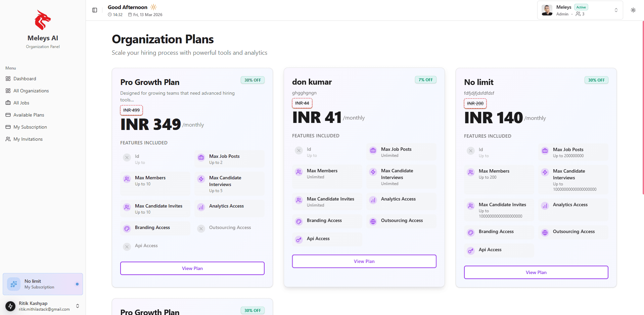Image resolution: width=644 pixels, height=315 pixels.
Task: Click the Outsourcing Access globe icon in No limit plan
Action: [545, 232]
